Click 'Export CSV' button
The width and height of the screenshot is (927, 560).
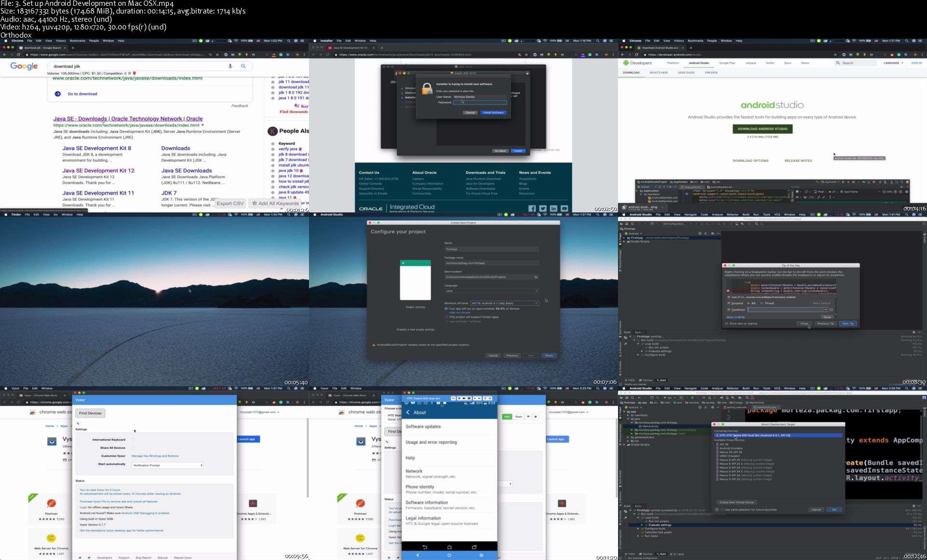pos(230,203)
